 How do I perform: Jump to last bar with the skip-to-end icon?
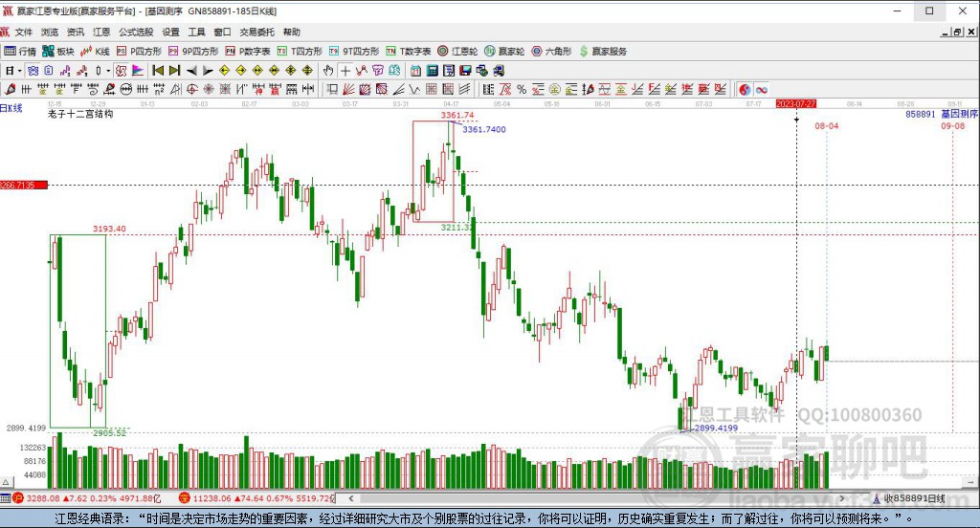coord(174,71)
